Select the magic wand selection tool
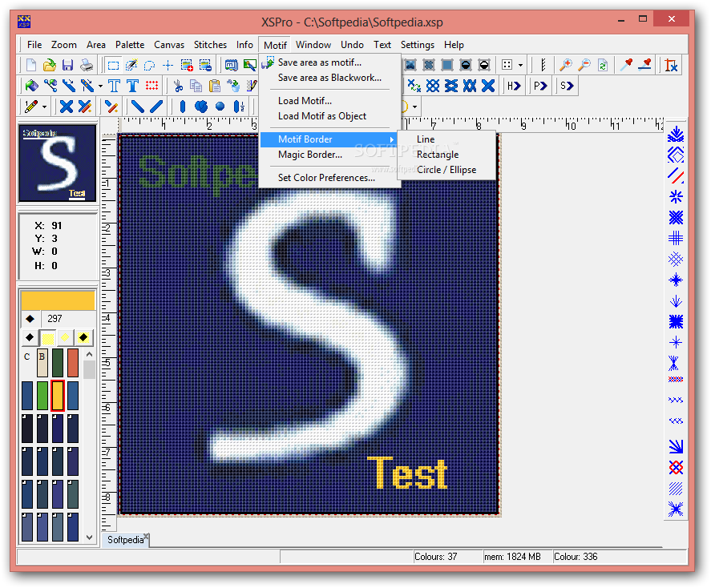This screenshot has height=588, width=711. tap(131, 65)
